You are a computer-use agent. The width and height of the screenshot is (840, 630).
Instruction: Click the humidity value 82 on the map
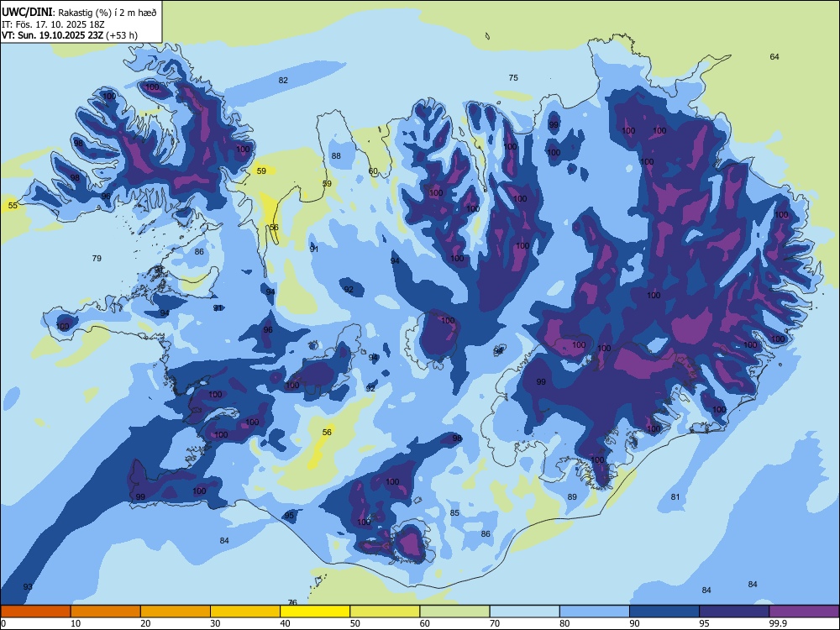pos(283,81)
